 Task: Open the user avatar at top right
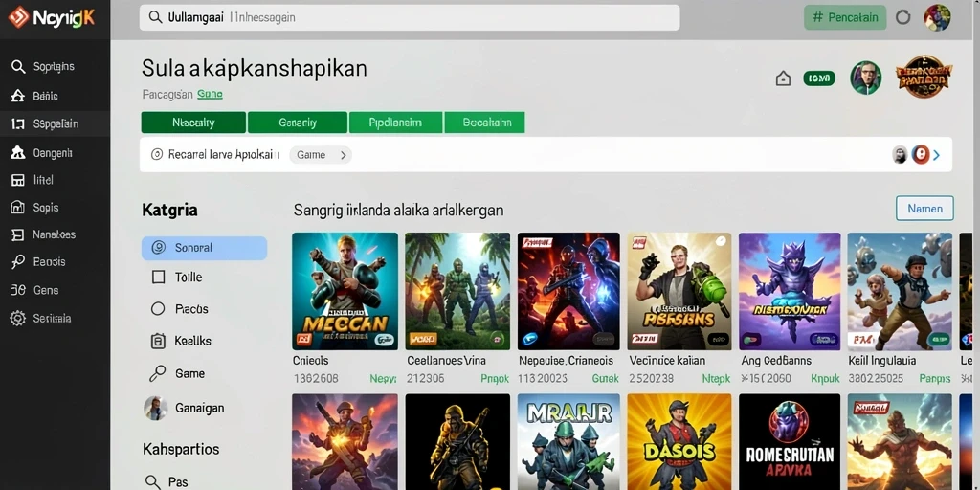point(937,17)
